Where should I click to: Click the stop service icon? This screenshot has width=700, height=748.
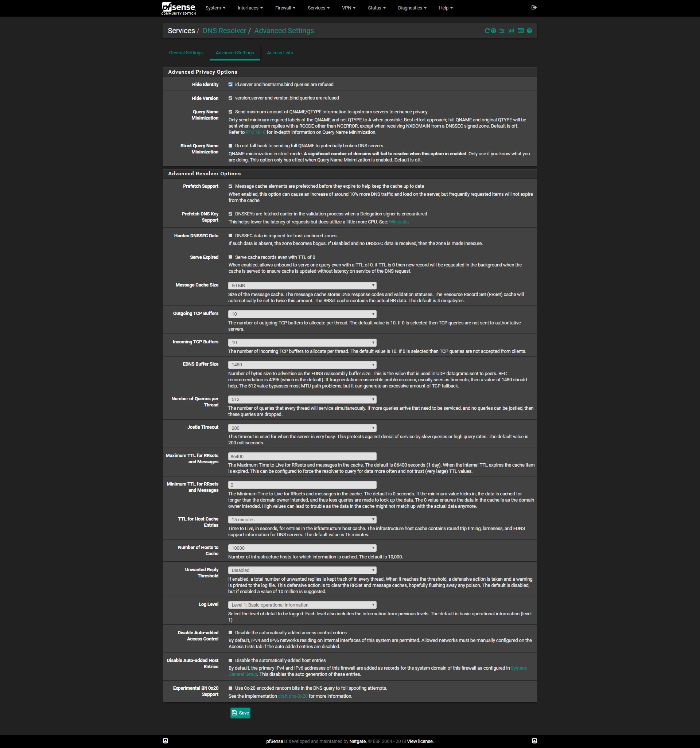pyautogui.click(x=493, y=31)
